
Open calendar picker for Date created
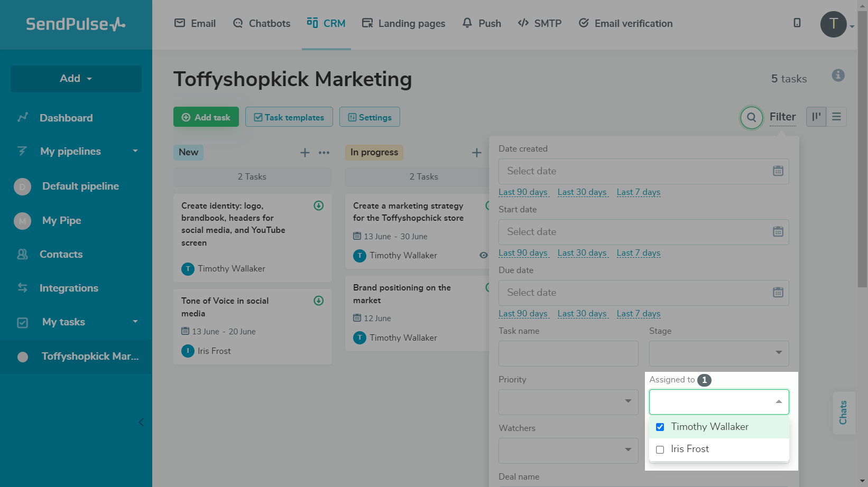[x=778, y=171]
